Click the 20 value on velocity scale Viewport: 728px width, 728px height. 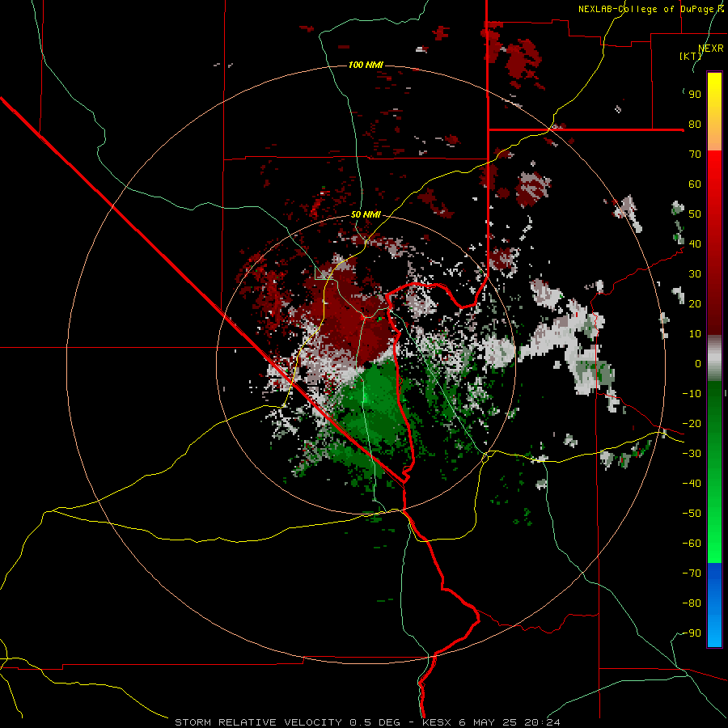pos(695,304)
